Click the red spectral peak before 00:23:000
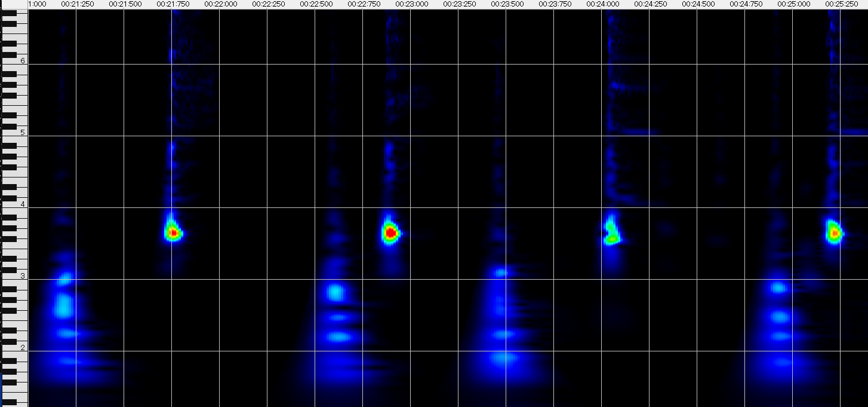Image resolution: width=868 pixels, height=407 pixels. click(390, 232)
